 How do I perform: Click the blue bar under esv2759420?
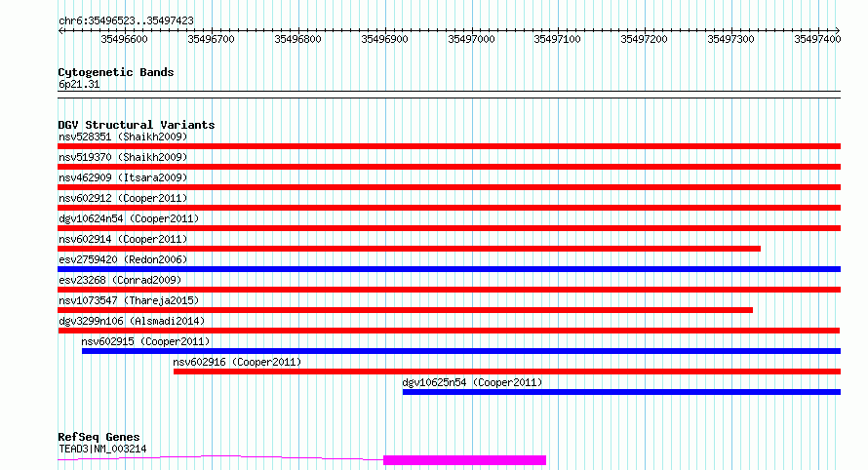(x=449, y=269)
